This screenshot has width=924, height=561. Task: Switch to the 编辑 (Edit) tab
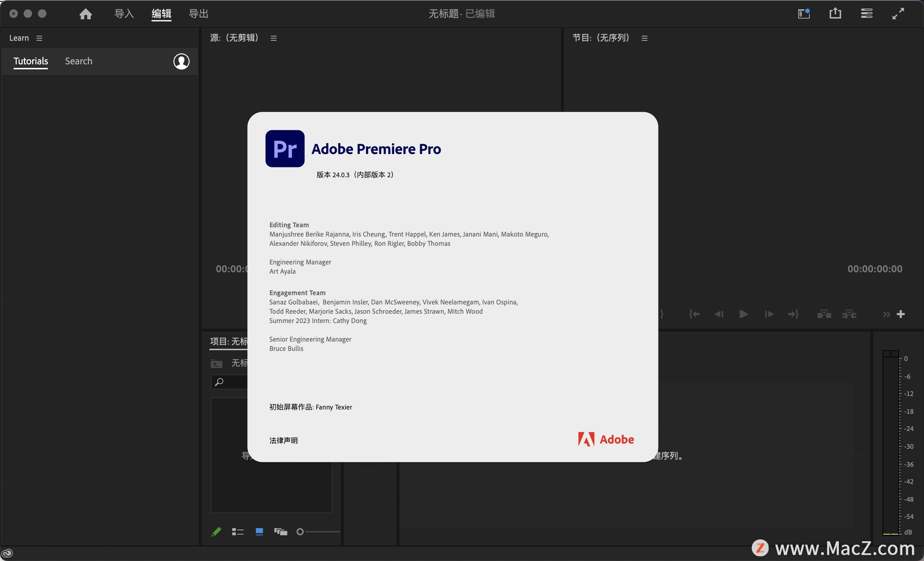(x=161, y=13)
